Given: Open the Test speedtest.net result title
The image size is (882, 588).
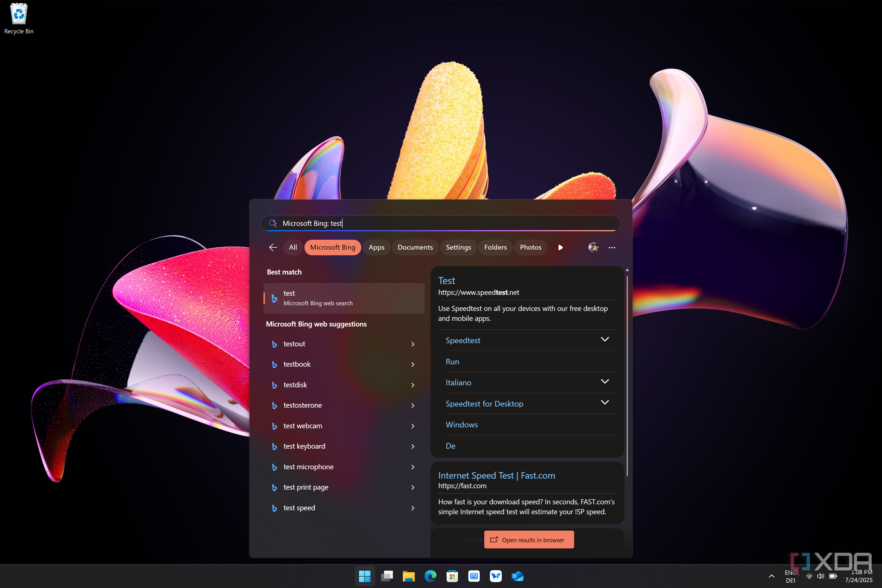Looking at the screenshot, I should pos(447,281).
